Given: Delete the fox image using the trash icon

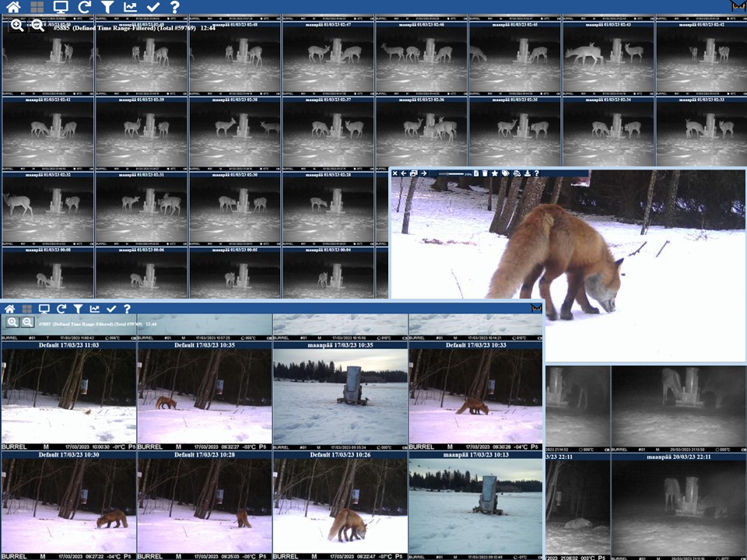Looking at the screenshot, I should point(485,173).
